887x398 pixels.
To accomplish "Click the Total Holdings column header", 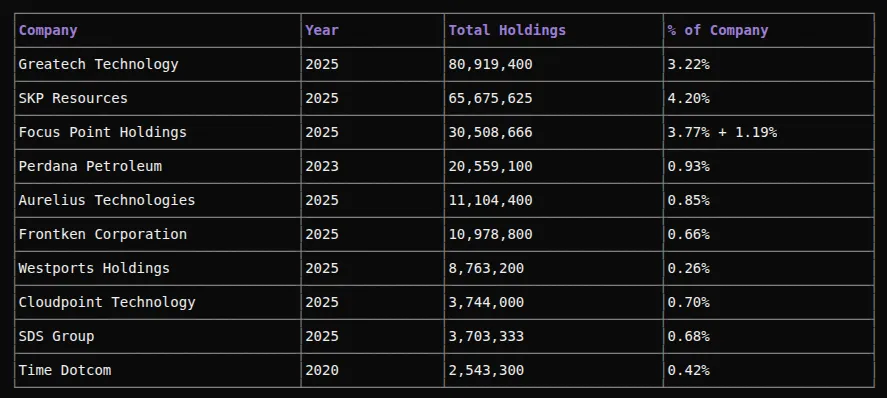I will (x=507, y=31).
